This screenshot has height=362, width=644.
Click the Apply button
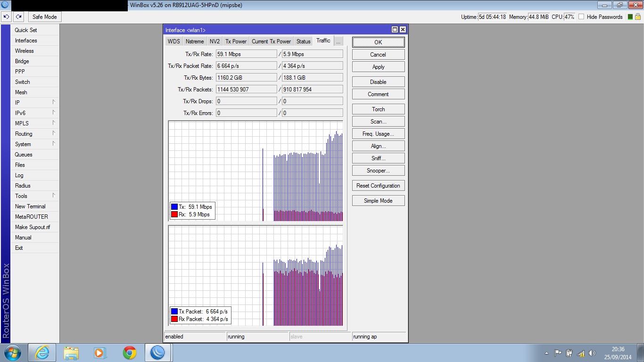click(x=378, y=67)
